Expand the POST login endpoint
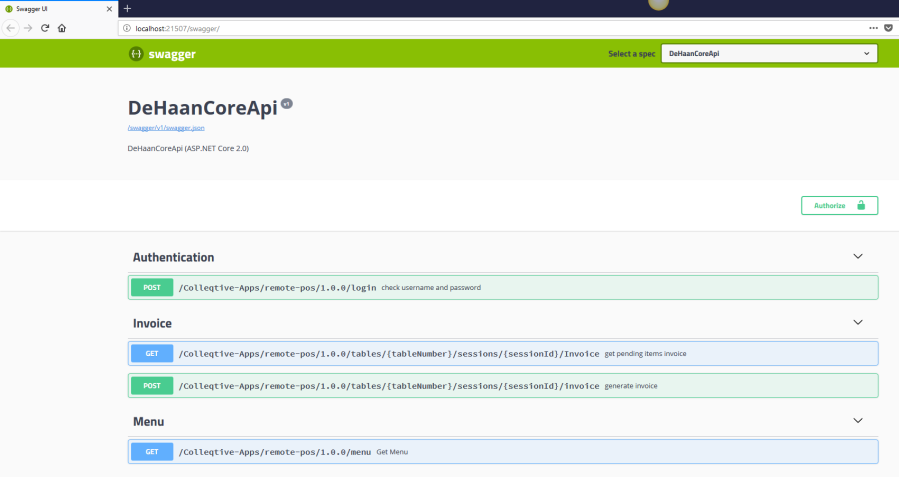 (503, 288)
